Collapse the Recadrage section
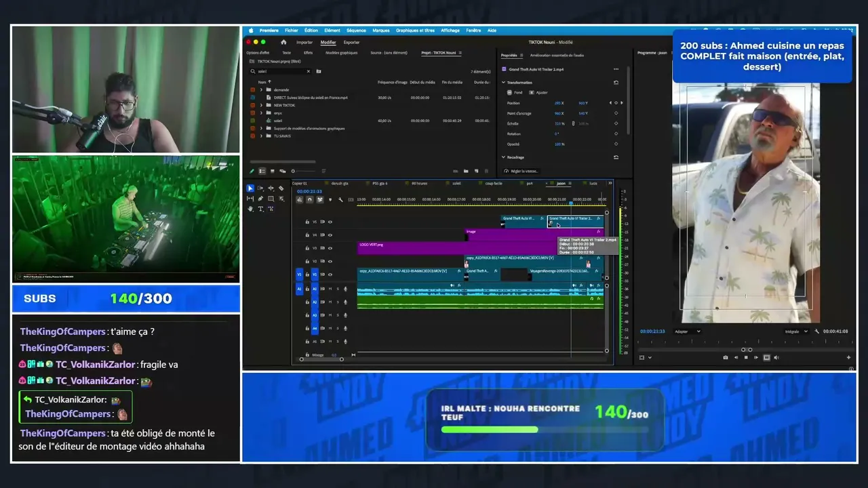Viewport: 868px width, 488px height. coord(503,157)
